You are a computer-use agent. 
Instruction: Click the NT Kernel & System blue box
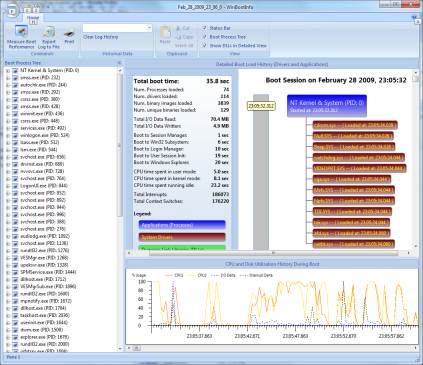(x=327, y=106)
